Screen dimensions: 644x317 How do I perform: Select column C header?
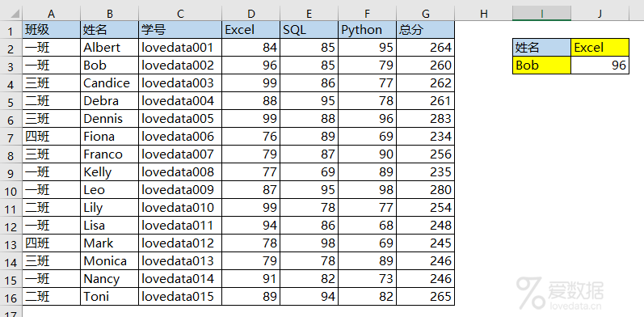180,14
